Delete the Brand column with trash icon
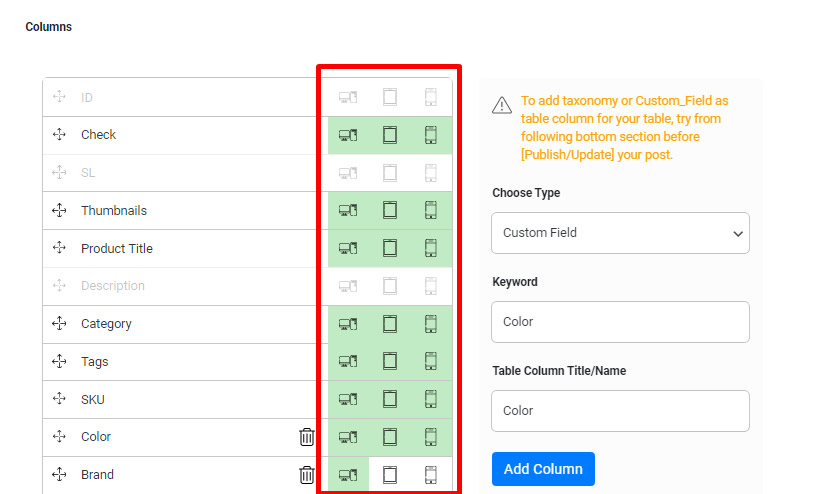This screenshot has width=814, height=494. (x=307, y=475)
